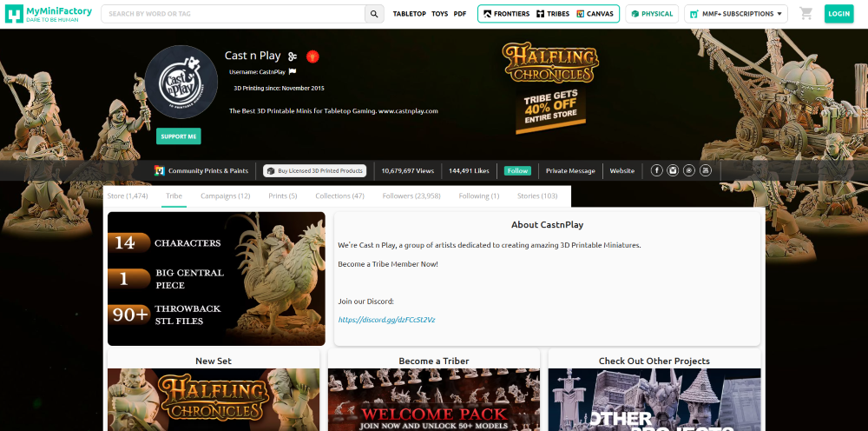Click Buy Licensed 3D Printed Products
Image resolution: width=868 pixels, height=431 pixels.
click(314, 170)
